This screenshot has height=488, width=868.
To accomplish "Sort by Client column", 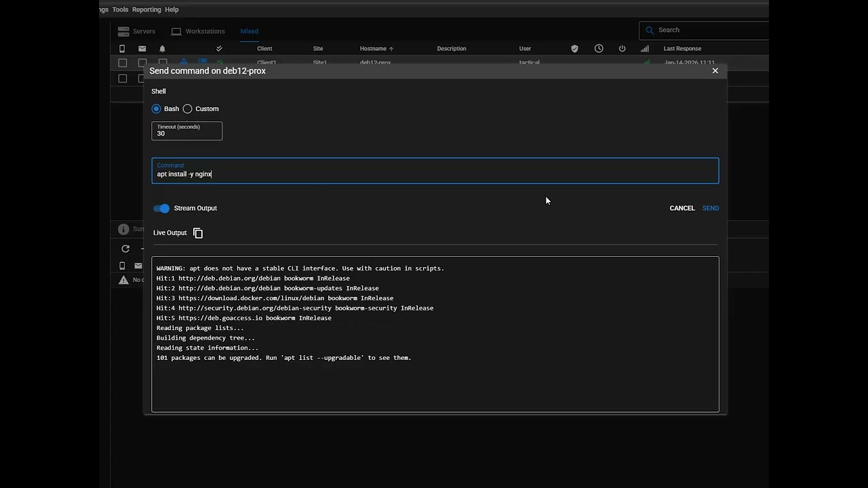I will [264, 49].
